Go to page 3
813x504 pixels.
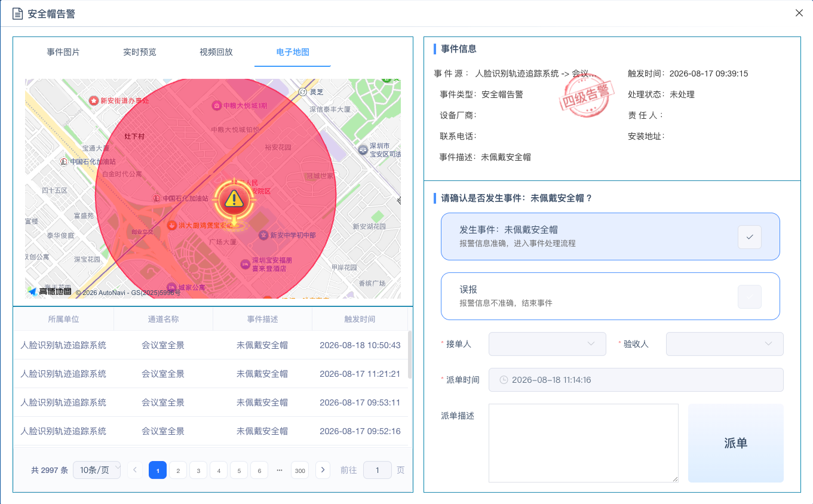[x=198, y=470]
